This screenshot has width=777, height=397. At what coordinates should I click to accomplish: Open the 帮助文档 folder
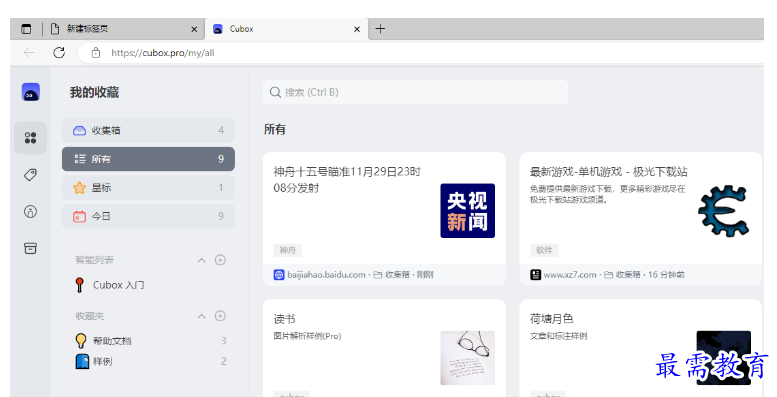(x=151, y=341)
